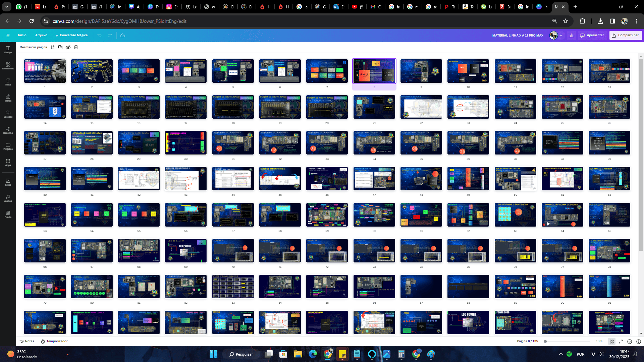
Task: Expand Chrome tab search chevron
Action: tap(6, 7)
